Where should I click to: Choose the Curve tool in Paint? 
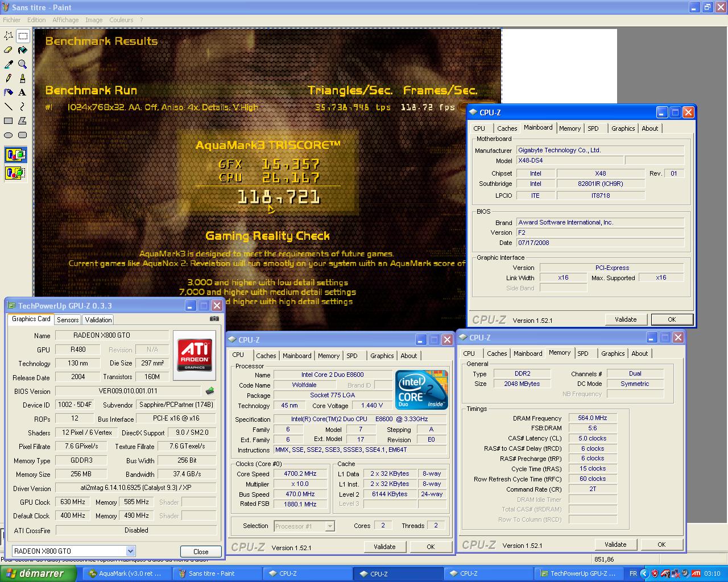(x=23, y=106)
